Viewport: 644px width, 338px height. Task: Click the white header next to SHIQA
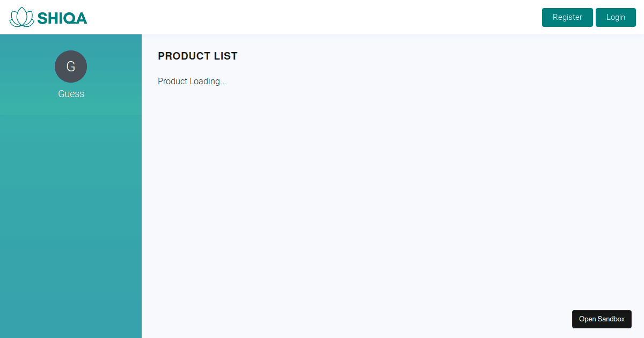coord(268,17)
